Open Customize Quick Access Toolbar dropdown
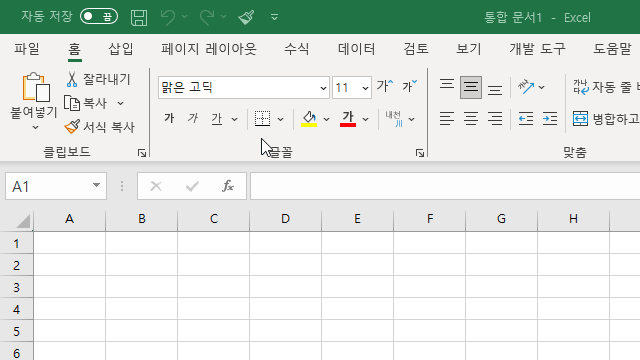Image resolution: width=640 pixels, height=360 pixels. [274, 17]
